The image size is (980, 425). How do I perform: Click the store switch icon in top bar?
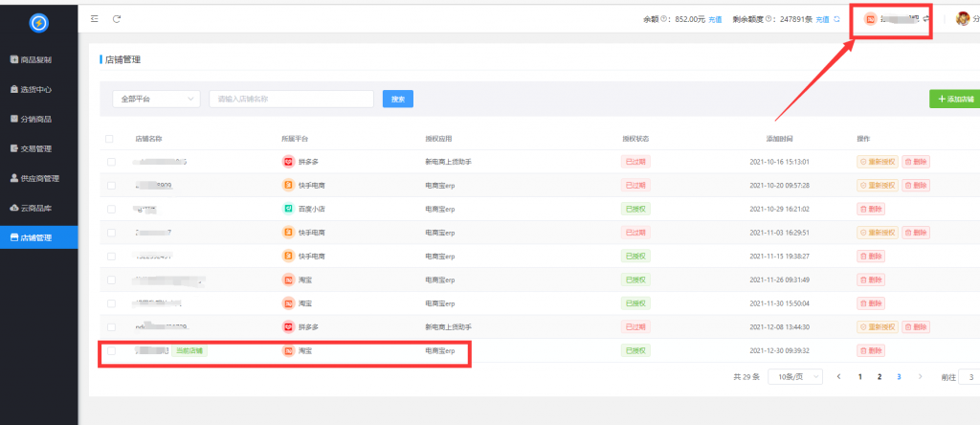point(926,19)
